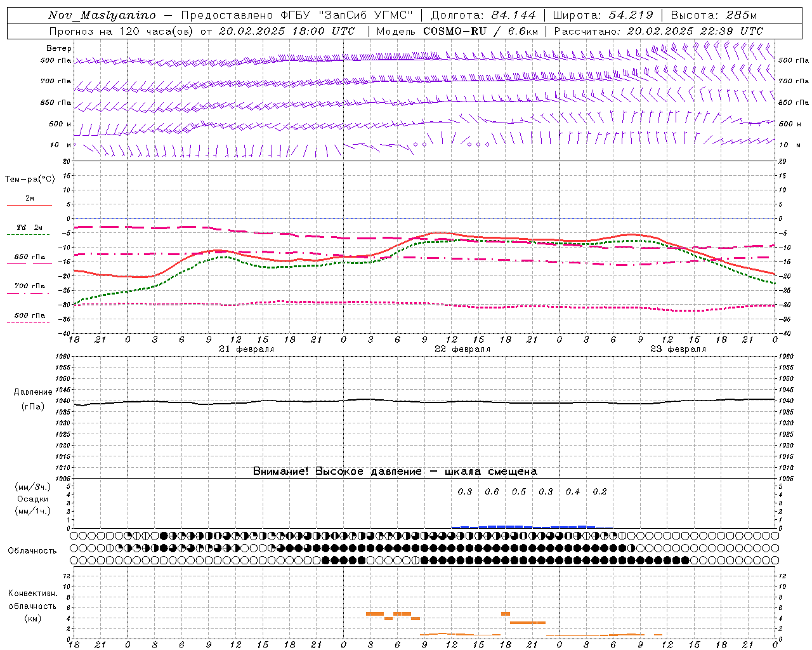Click the 0.6 precipitation amount value
The width and height of the screenshot is (812, 650).
click(492, 491)
